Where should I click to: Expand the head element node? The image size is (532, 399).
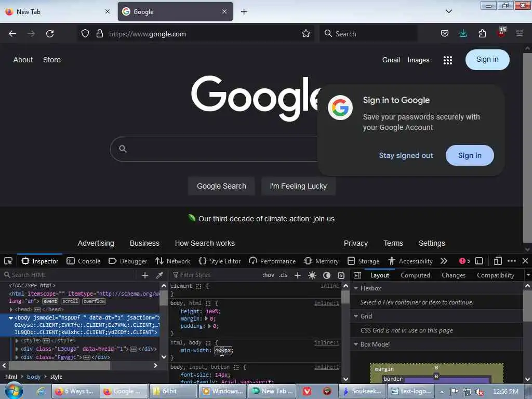click(x=11, y=310)
